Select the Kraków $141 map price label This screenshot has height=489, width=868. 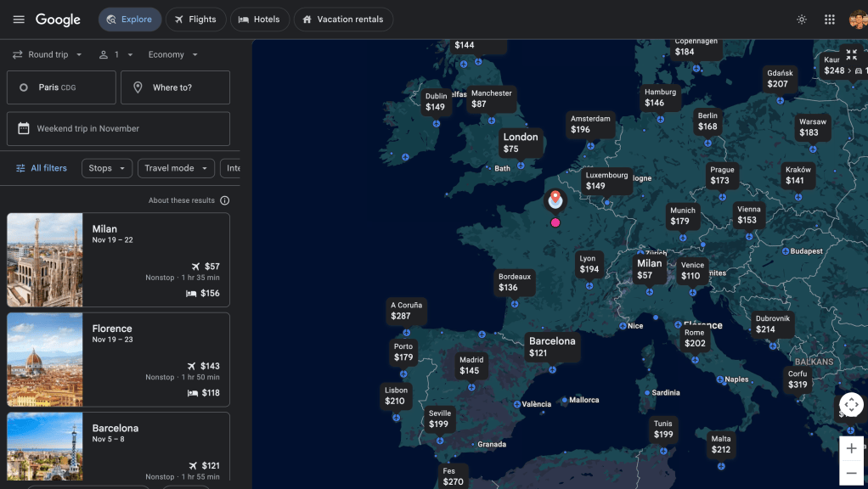[x=798, y=176]
